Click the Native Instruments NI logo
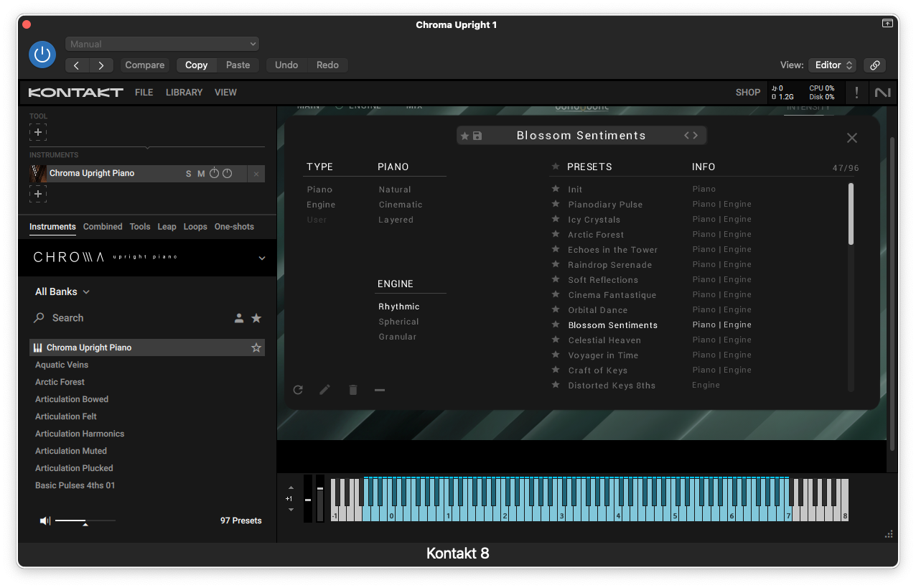Image resolution: width=916 pixels, height=588 pixels. click(882, 93)
